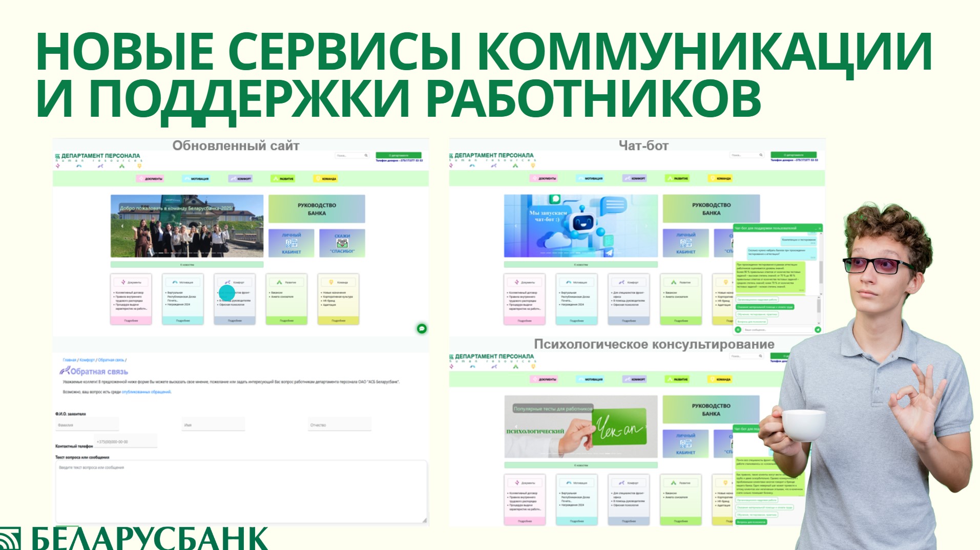980x550 pixels.
Task: Open Личный кабинет tile in Обновленный сайт panel
Action: pos(291,243)
